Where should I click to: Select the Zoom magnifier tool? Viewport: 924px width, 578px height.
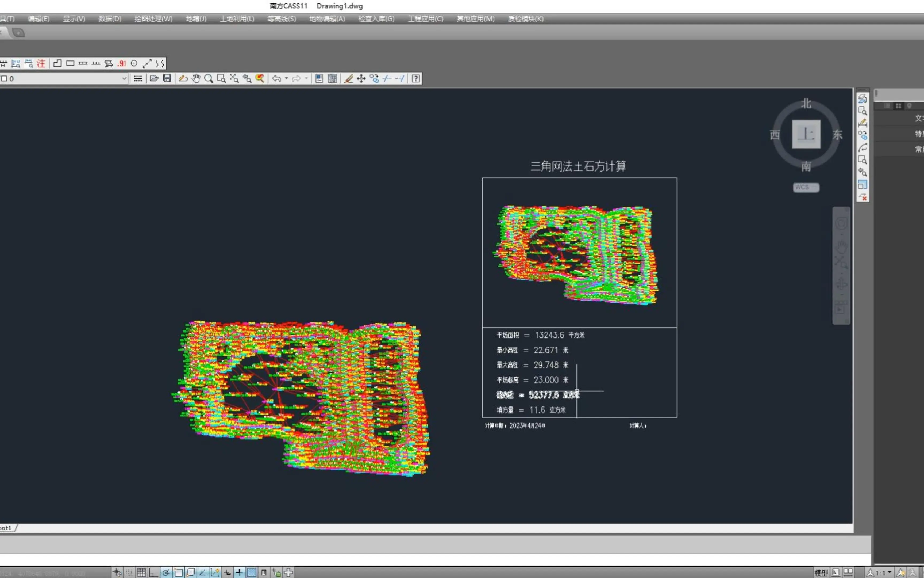(x=209, y=78)
